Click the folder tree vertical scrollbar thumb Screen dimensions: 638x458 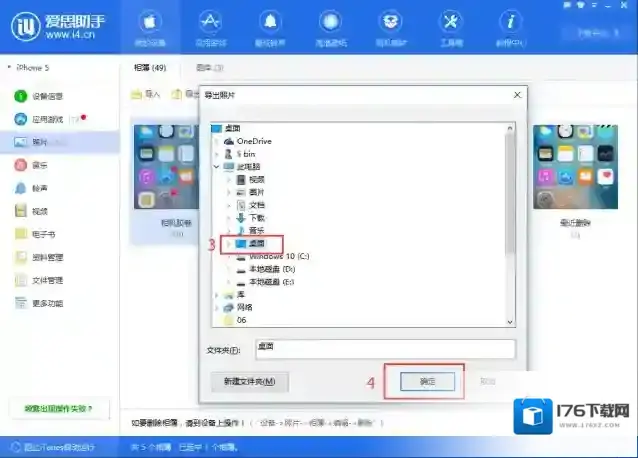tap(510, 195)
